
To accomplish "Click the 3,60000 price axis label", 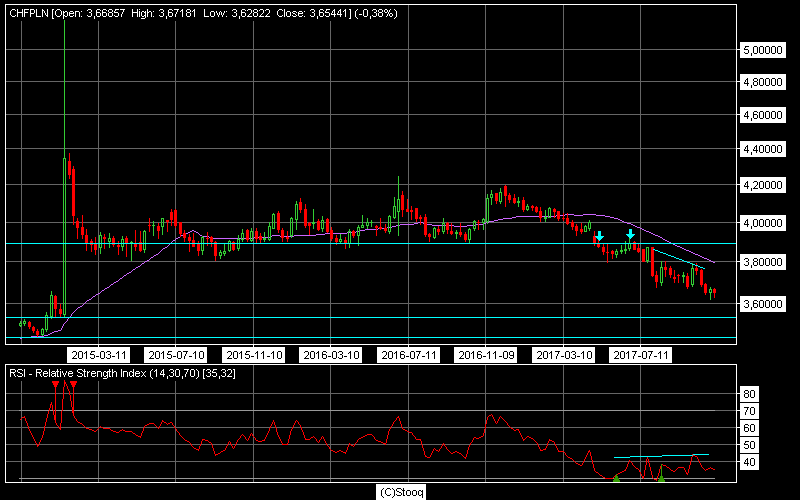I will tap(763, 304).
